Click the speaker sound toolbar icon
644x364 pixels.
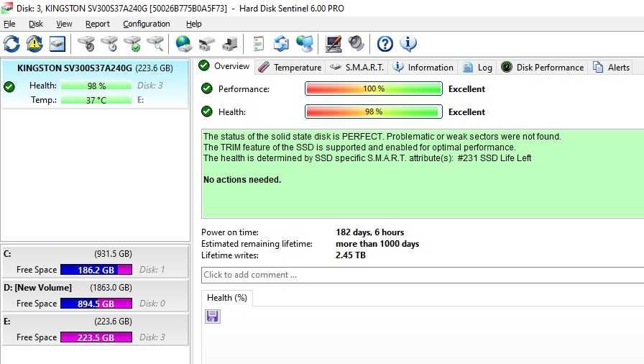[x=356, y=44]
